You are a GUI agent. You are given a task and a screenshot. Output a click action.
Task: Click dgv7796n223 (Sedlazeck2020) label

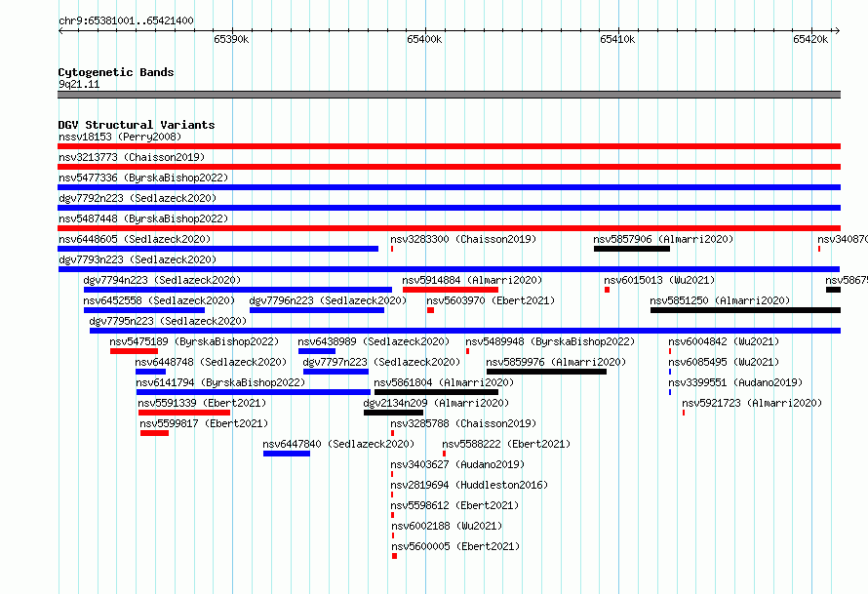pyautogui.click(x=328, y=300)
